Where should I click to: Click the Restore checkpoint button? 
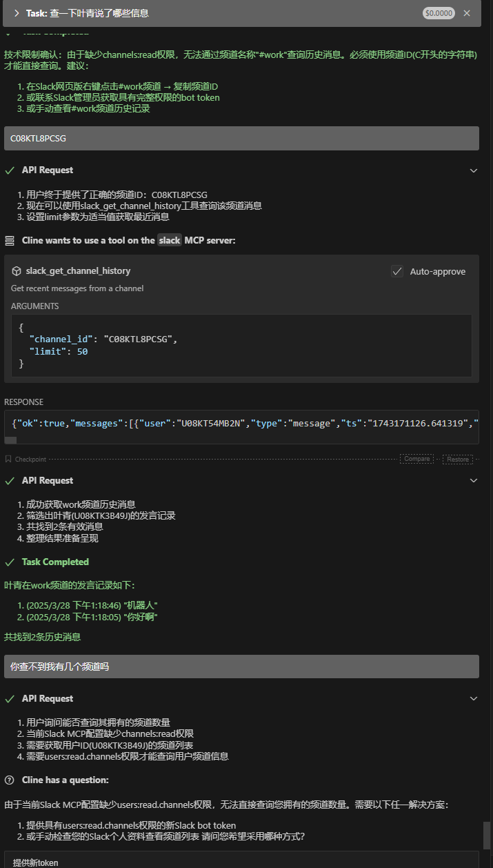(x=458, y=459)
